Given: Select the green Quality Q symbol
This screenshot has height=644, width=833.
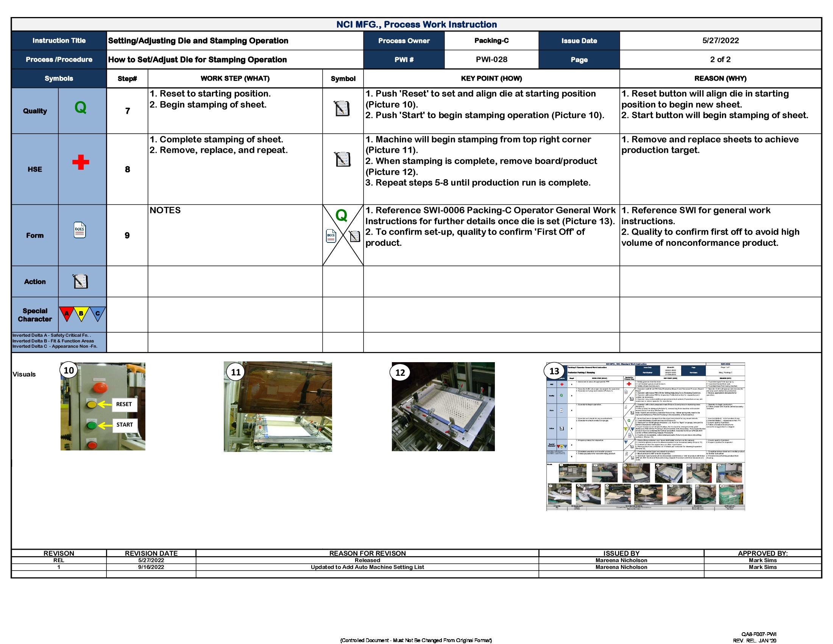Looking at the screenshot, I should point(81,109).
